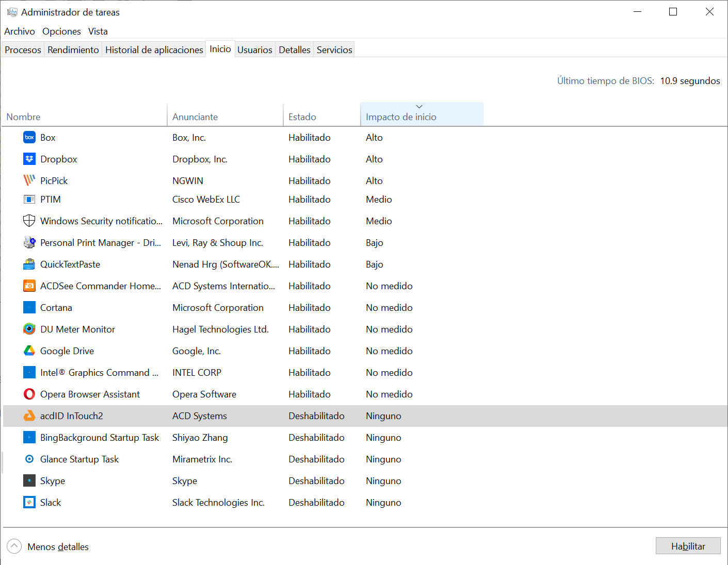This screenshot has height=565, width=728.
Task: Click the Intel Graphics Command icon
Action: [x=29, y=372]
